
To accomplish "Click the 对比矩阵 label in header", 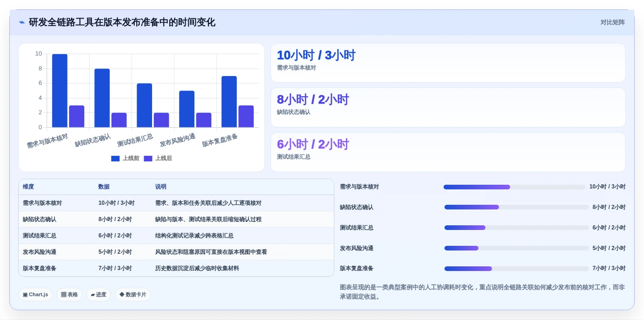I will 612,22.
